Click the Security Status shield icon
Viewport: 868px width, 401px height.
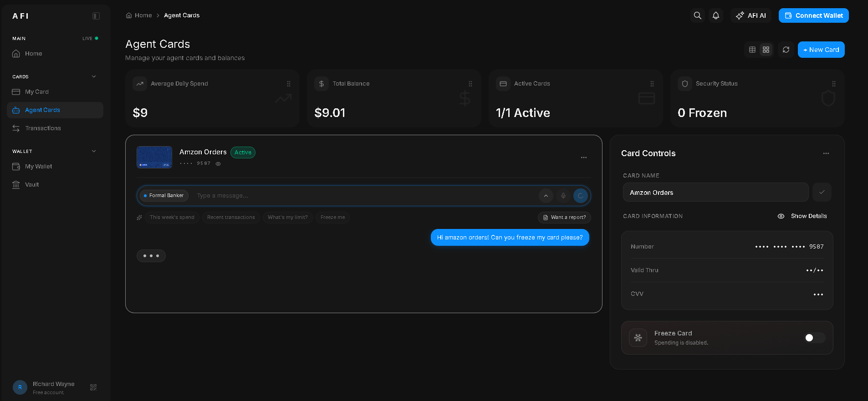[x=685, y=84]
